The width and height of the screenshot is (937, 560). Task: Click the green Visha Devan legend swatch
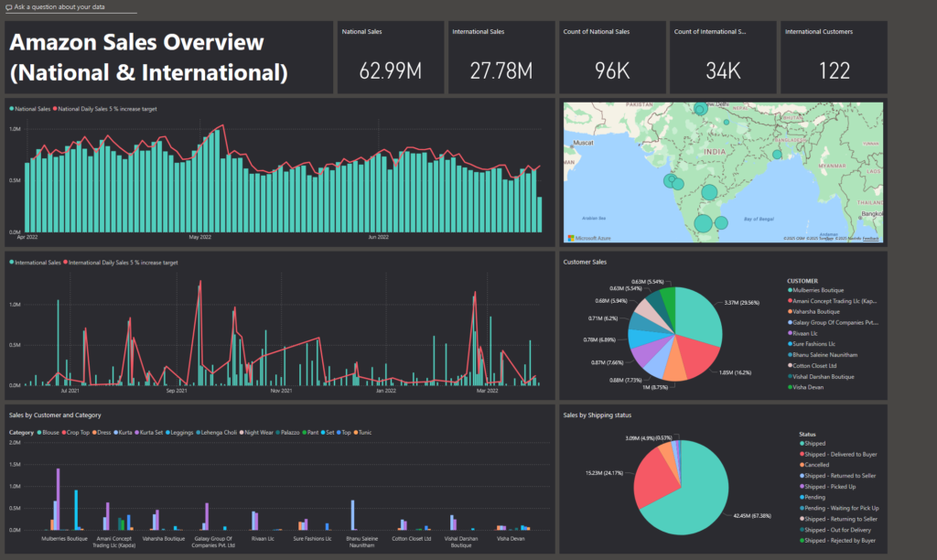(790, 387)
